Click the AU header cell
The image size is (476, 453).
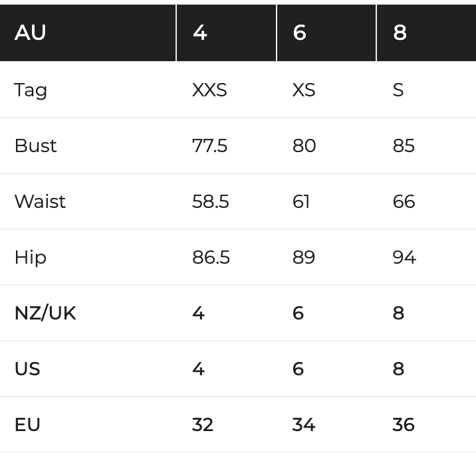[x=88, y=33]
